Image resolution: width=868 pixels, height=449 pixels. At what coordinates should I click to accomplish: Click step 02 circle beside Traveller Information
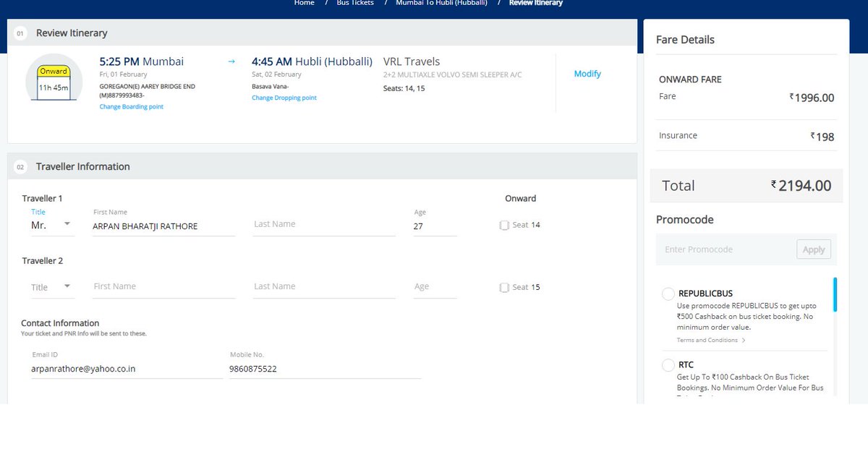click(x=20, y=167)
